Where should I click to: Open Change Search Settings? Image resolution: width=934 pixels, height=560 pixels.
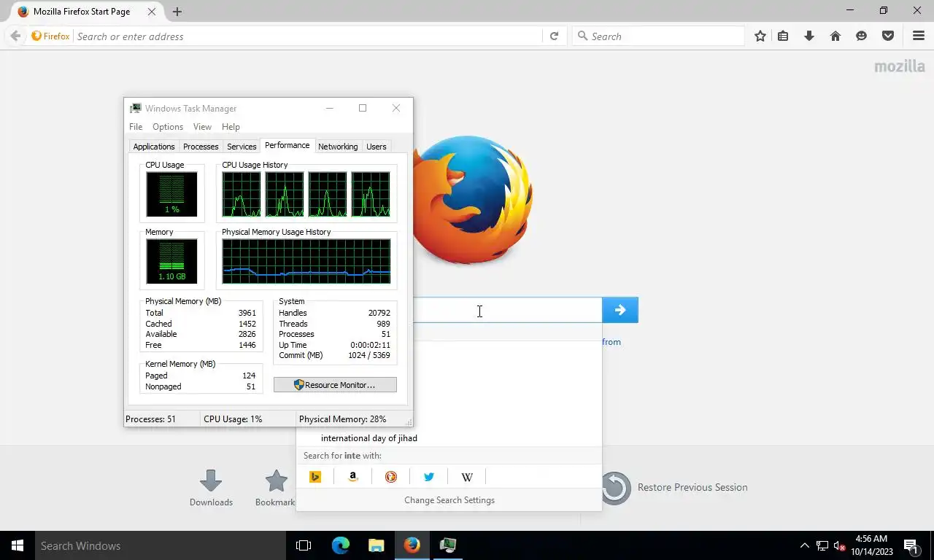pos(449,500)
